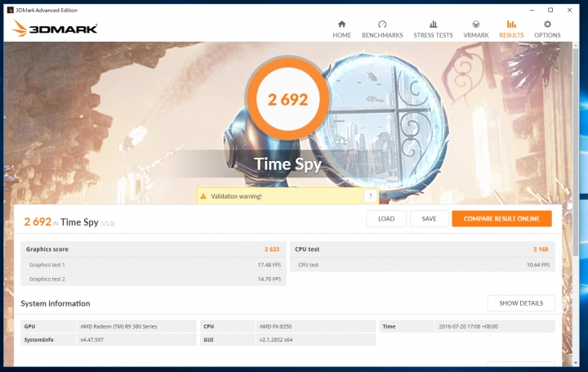Click the CPU test header label
This screenshot has height=372, width=588.
[307, 249]
